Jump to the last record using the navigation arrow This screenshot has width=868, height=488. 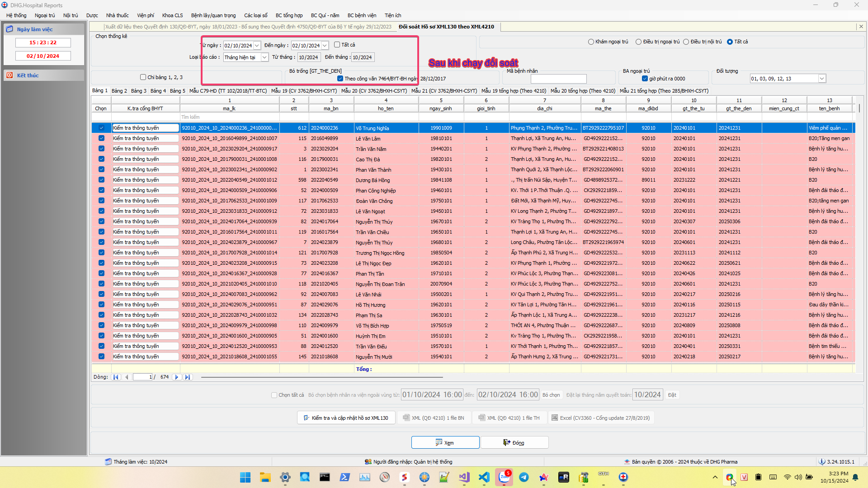(188, 377)
